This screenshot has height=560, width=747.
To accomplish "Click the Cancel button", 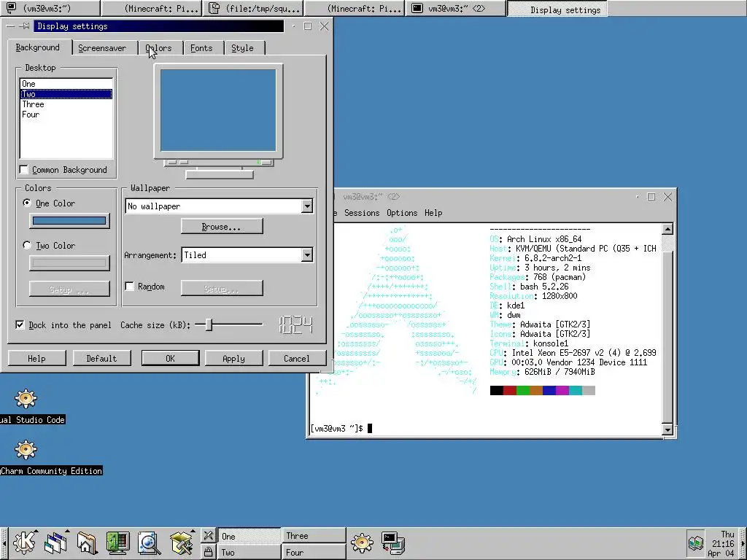I will coord(296,358).
